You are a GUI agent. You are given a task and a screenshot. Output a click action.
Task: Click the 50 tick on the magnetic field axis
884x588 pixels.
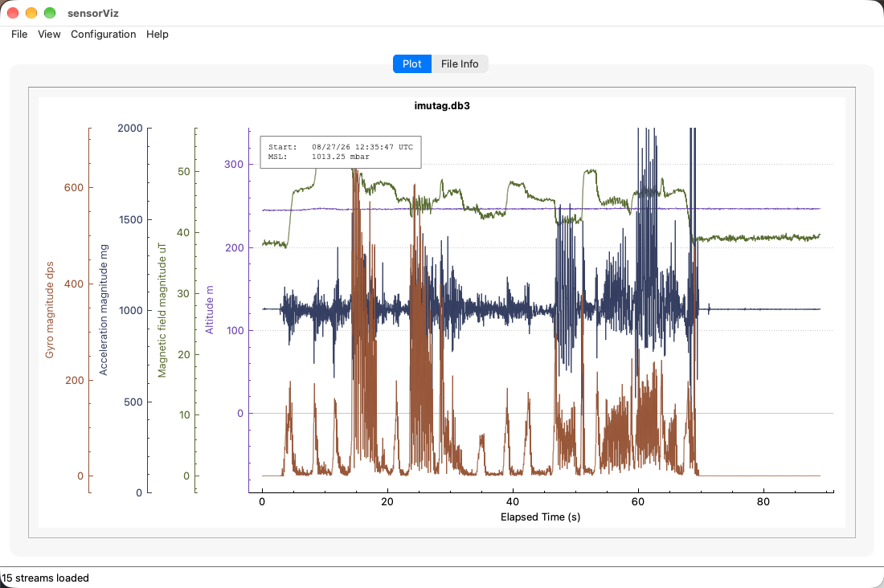pyautogui.click(x=184, y=171)
